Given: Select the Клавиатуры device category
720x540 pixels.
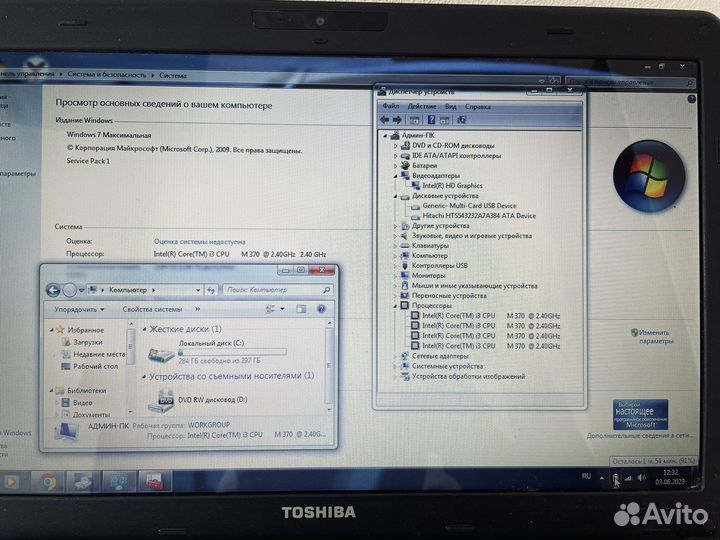Looking at the screenshot, I should (x=430, y=246).
